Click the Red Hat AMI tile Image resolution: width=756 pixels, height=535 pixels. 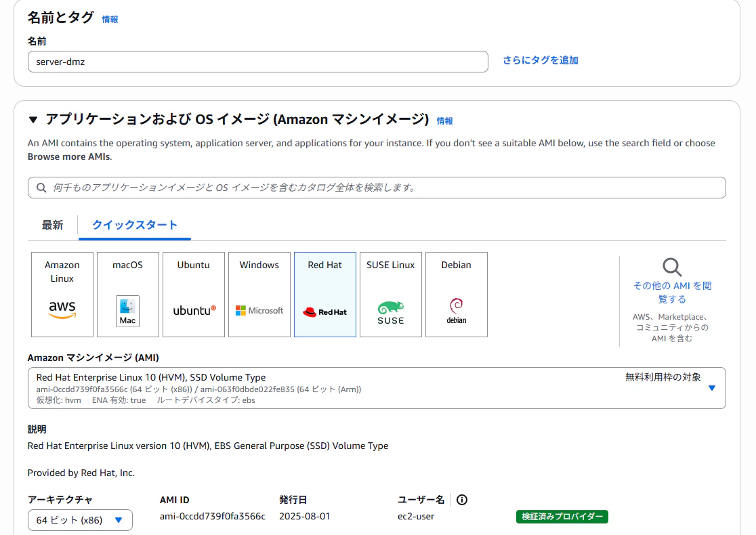pyautogui.click(x=325, y=295)
